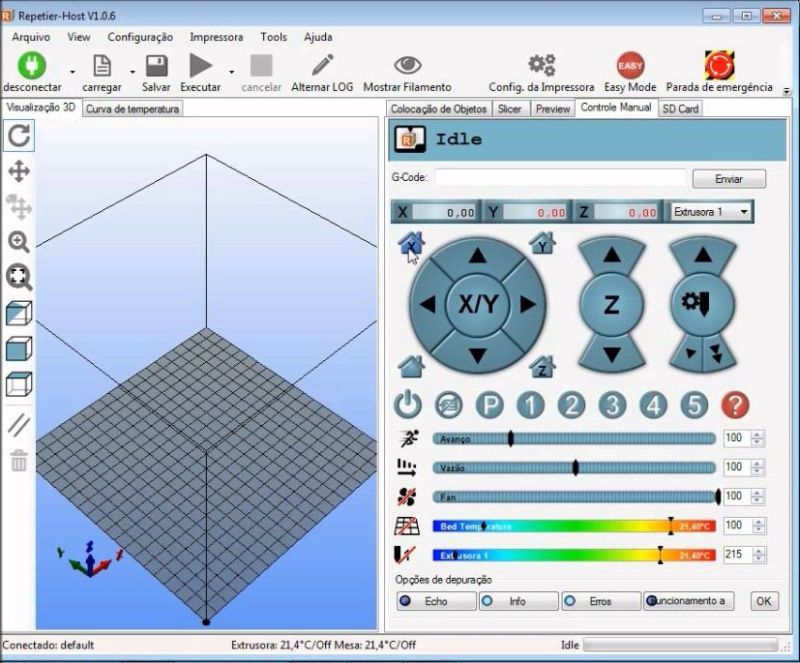Click the rotate view tool icon
Image resolution: width=800 pixels, height=663 pixels.
pos(19,136)
